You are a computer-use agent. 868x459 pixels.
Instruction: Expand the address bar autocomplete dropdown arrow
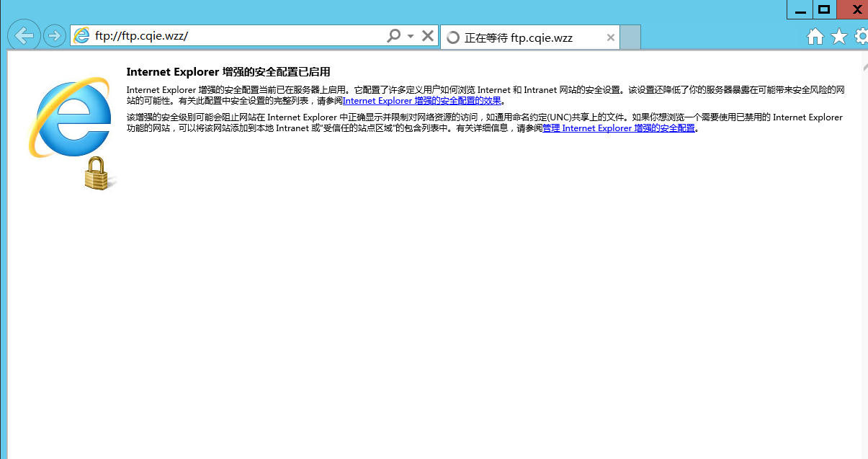411,36
